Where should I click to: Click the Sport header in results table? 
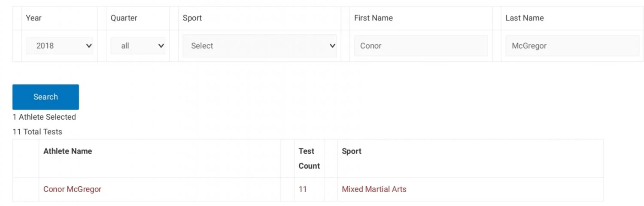351,151
